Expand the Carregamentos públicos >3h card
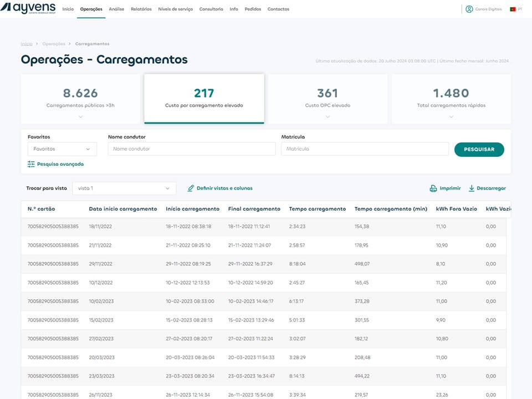The image size is (532, 399). pyautogui.click(x=80, y=116)
